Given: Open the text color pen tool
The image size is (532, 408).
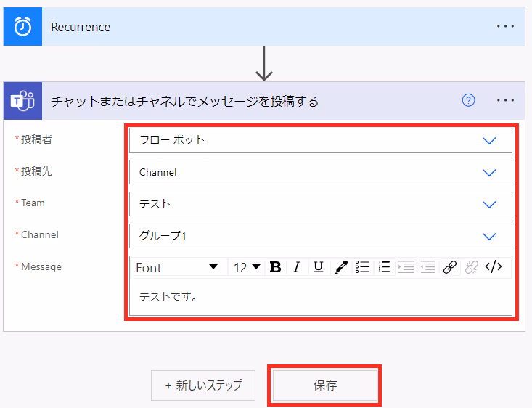Looking at the screenshot, I should coord(340,267).
